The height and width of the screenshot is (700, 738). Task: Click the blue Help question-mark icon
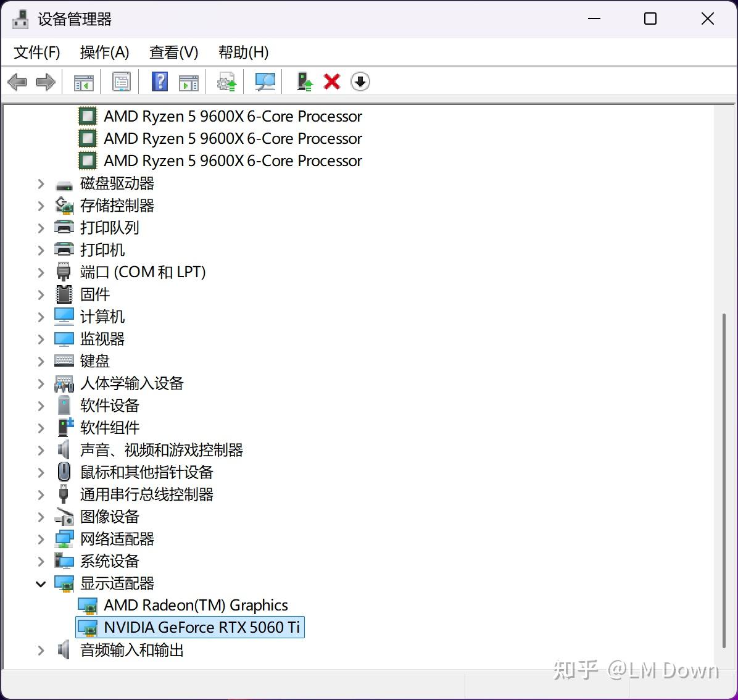point(159,81)
